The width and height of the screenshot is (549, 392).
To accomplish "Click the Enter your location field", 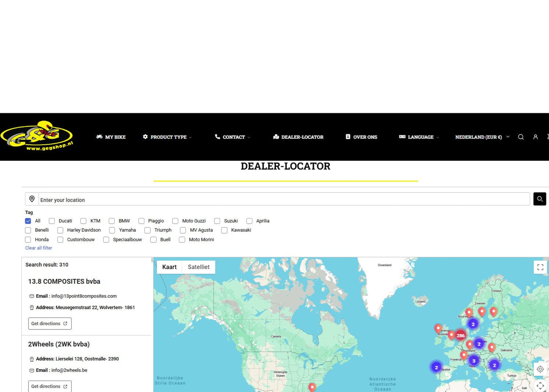I will point(284,200).
